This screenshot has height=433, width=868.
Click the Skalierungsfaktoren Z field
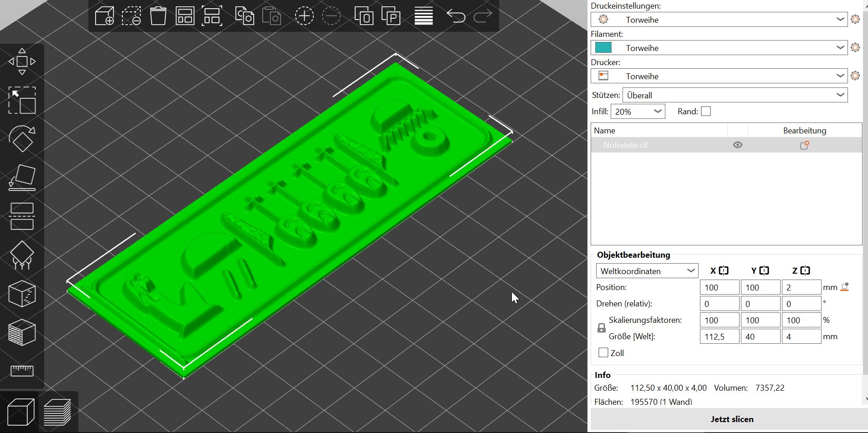802,320
